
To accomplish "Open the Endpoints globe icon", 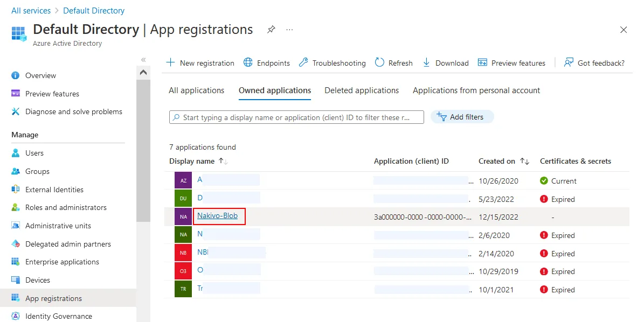I will pos(248,62).
